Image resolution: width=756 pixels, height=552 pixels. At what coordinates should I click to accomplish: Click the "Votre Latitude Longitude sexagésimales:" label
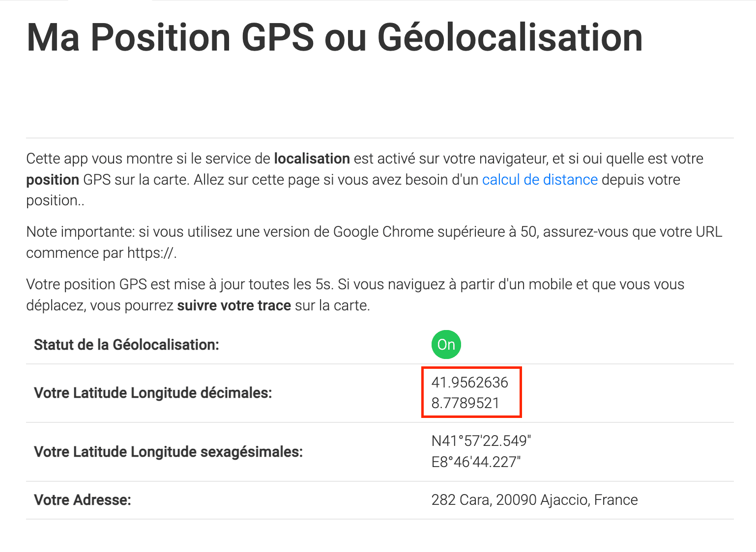click(x=168, y=452)
